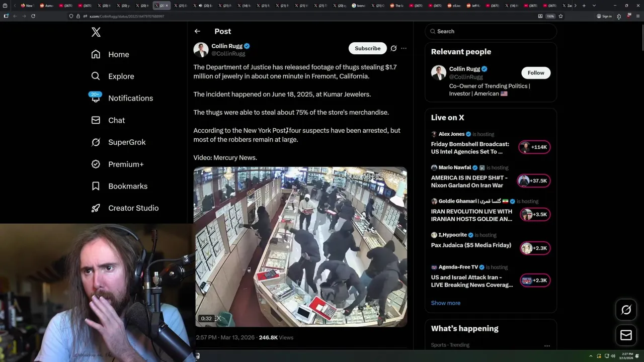
Task: Join Goldie Ghamari live with +3.5K listeners
Action: coord(534,214)
